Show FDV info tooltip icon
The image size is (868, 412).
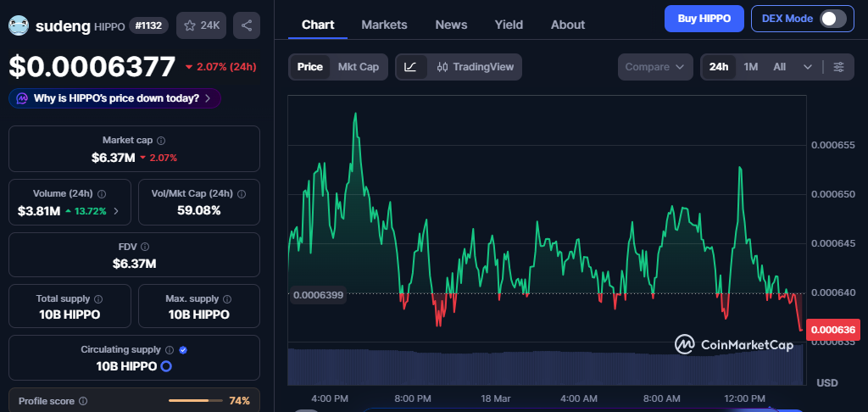(x=145, y=247)
